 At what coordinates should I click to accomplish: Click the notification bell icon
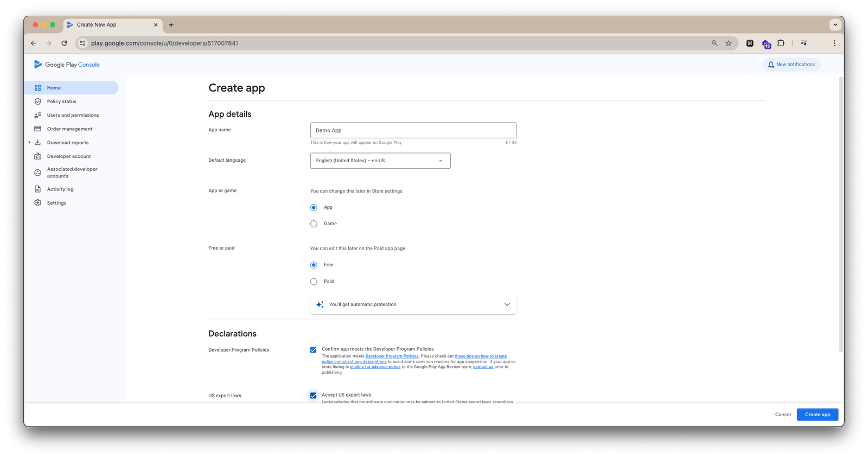pos(771,65)
